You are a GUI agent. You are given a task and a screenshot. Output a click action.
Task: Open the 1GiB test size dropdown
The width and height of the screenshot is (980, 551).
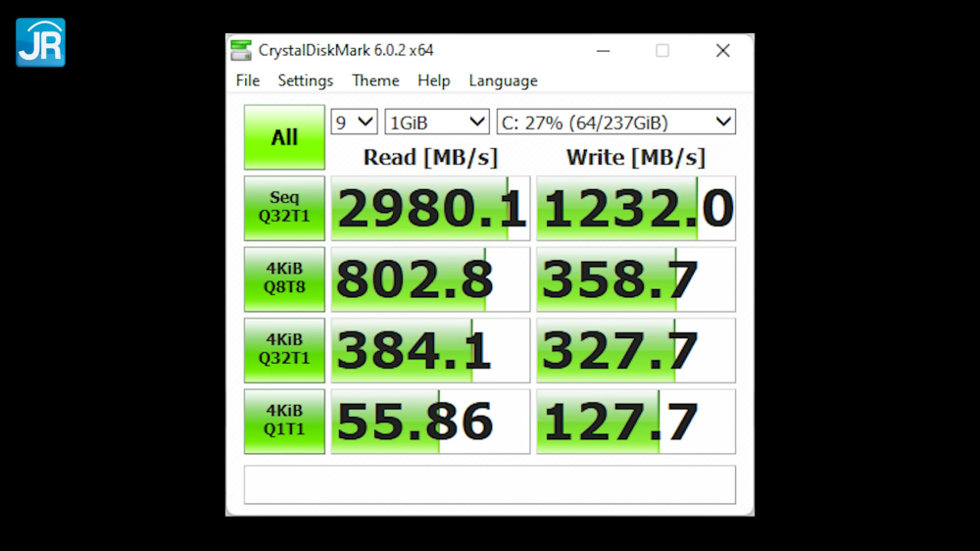(437, 122)
